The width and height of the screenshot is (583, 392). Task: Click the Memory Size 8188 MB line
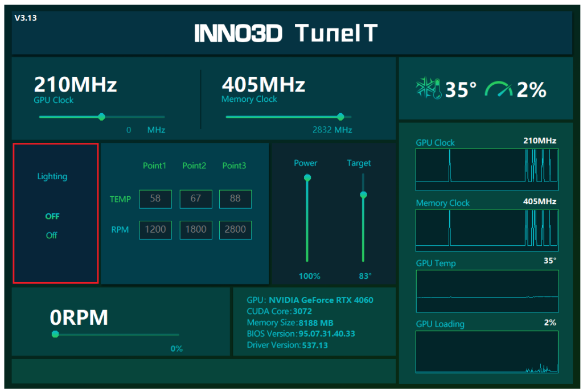click(x=290, y=323)
